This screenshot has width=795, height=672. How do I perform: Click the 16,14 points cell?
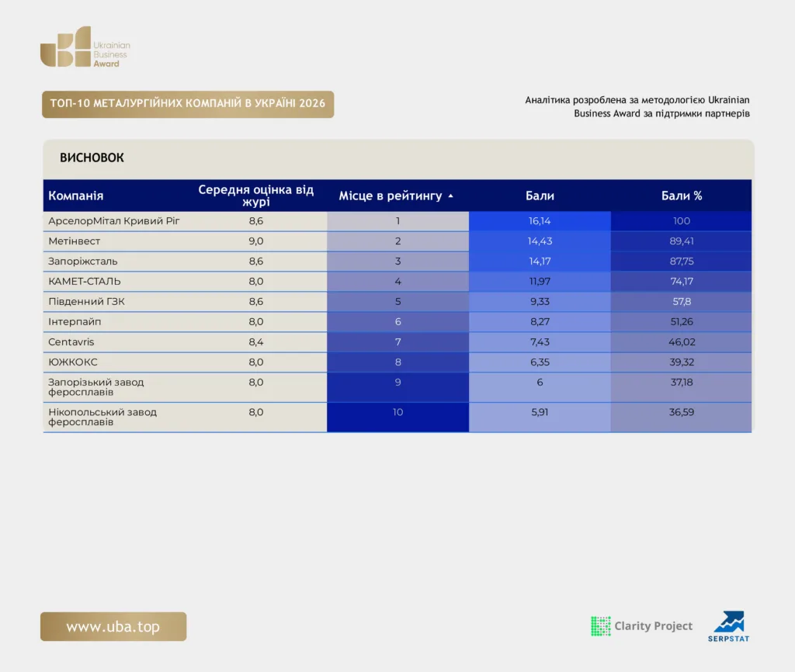[x=540, y=221]
